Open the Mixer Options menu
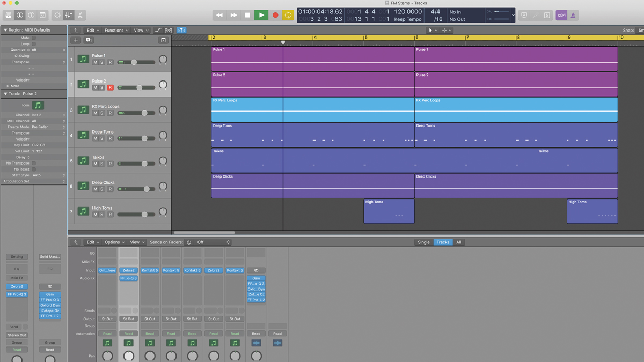 pyautogui.click(x=114, y=242)
